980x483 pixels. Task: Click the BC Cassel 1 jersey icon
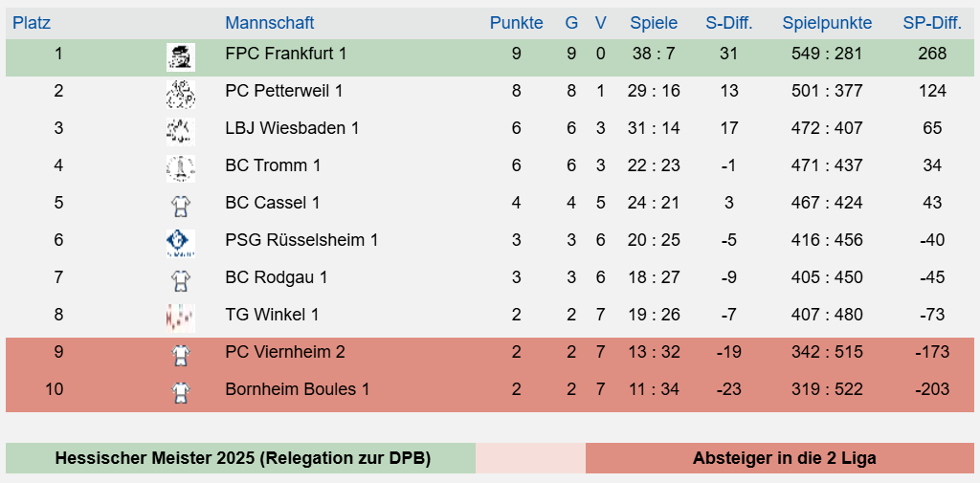[x=180, y=205]
